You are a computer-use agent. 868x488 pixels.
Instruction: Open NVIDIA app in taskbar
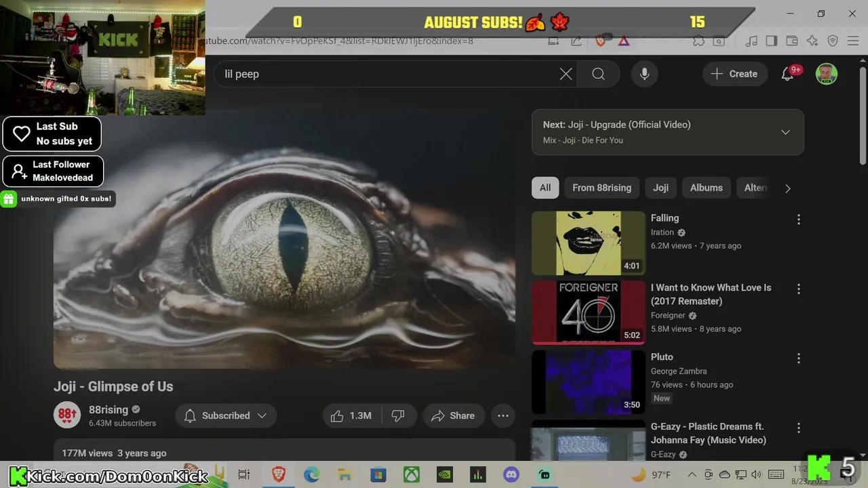tap(445, 474)
